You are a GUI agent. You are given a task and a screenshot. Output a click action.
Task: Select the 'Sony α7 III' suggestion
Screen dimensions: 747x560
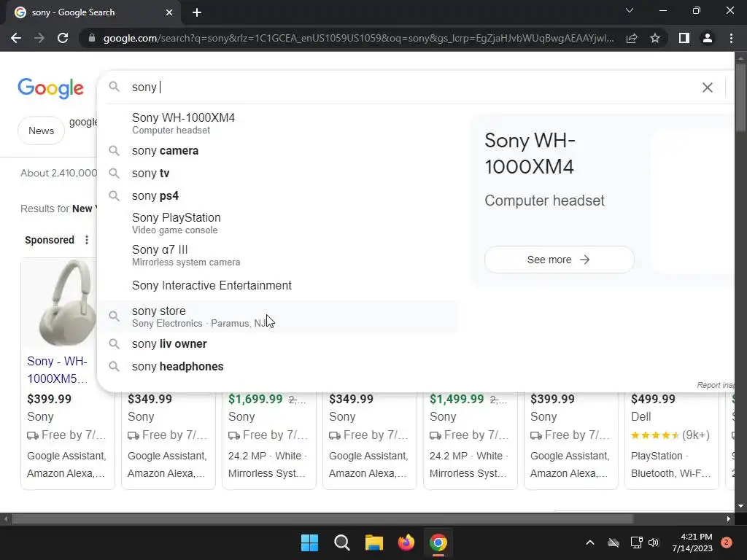279,255
